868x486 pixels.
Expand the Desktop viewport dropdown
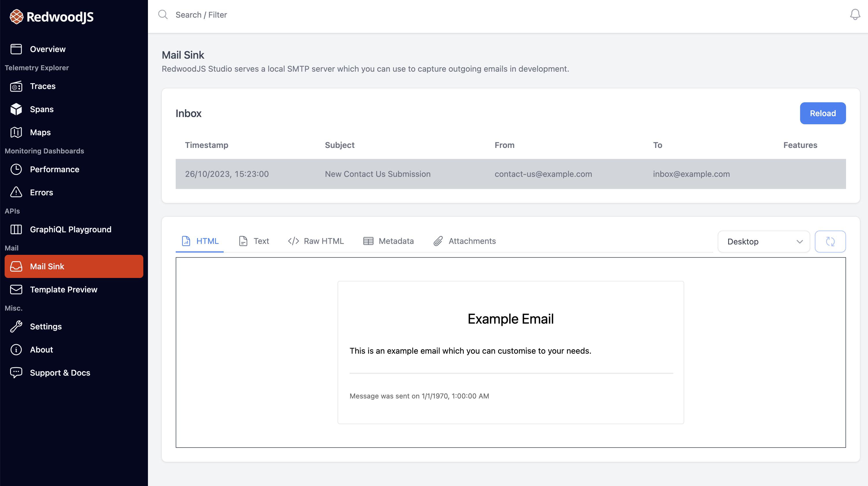[764, 241]
